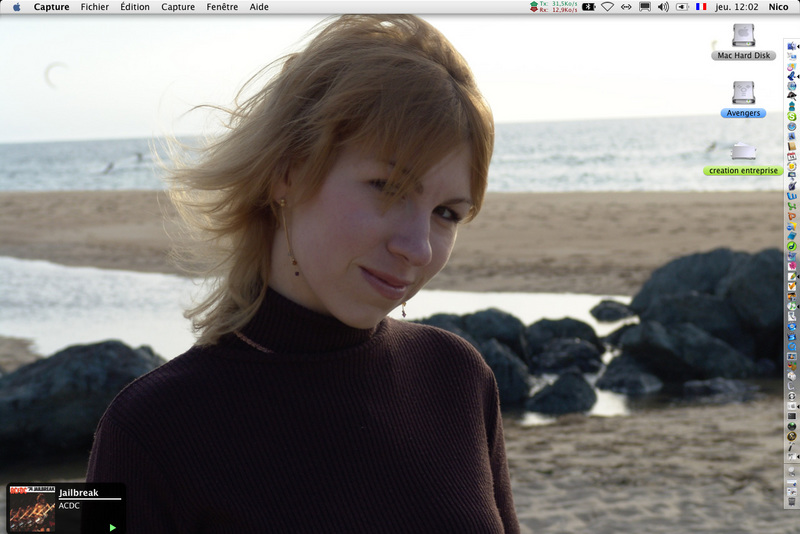This screenshot has width=800, height=534.
Task: Select the creation entreprise desktop folder
Action: (x=743, y=159)
